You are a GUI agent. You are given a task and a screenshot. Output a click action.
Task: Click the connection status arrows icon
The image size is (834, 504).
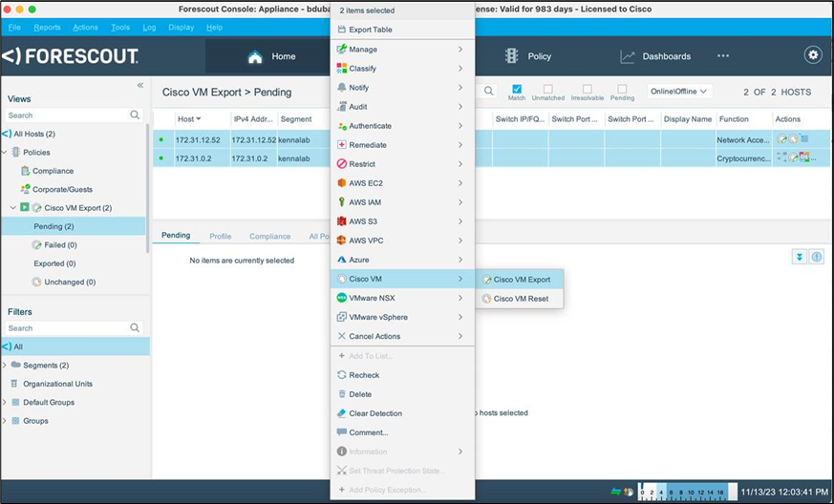pyautogui.click(x=616, y=492)
